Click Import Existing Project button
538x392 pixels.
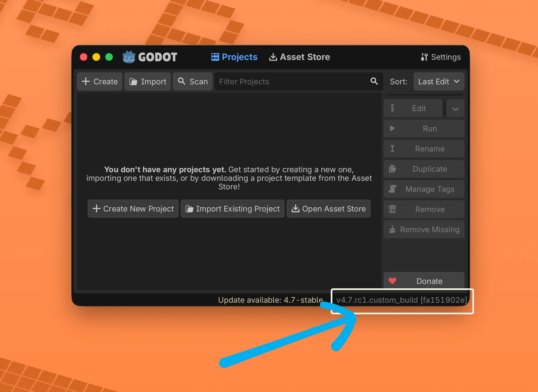pyautogui.click(x=233, y=209)
